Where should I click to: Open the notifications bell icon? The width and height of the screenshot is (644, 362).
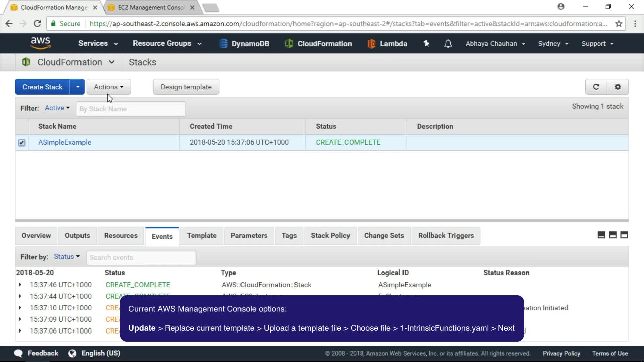[448, 44]
